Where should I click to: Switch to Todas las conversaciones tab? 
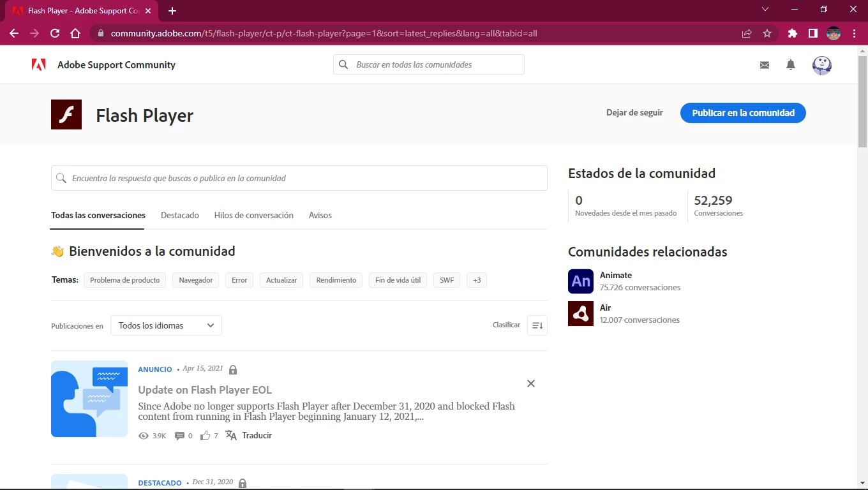[x=98, y=215]
